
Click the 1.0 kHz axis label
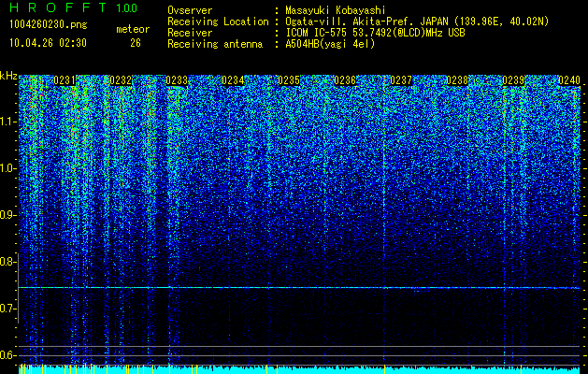(7, 168)
